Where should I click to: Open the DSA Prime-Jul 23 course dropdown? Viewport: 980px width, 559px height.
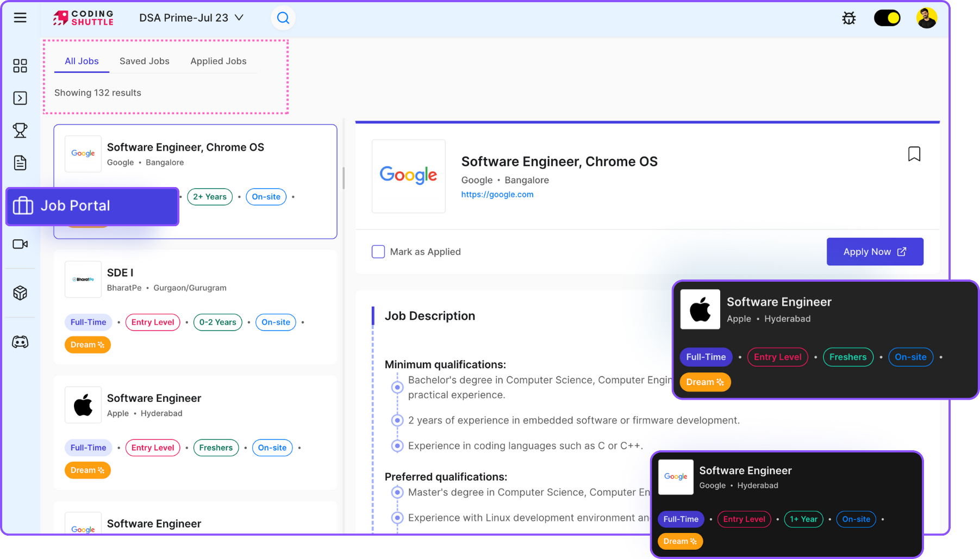[190, 17]
